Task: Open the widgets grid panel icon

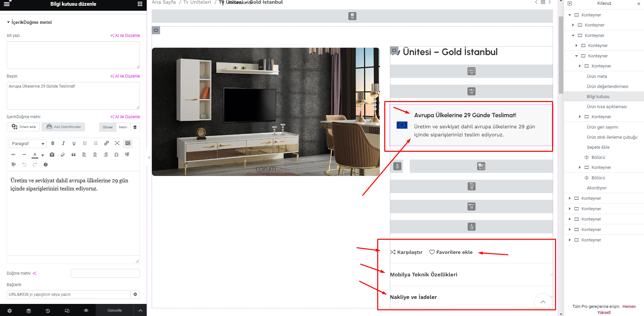Action: click(x=140, y=4)
